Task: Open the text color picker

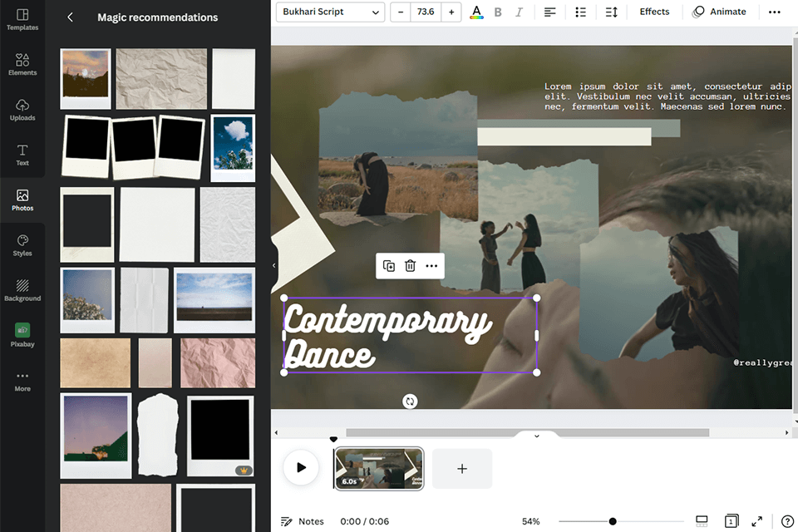Action: pos(476,12)
